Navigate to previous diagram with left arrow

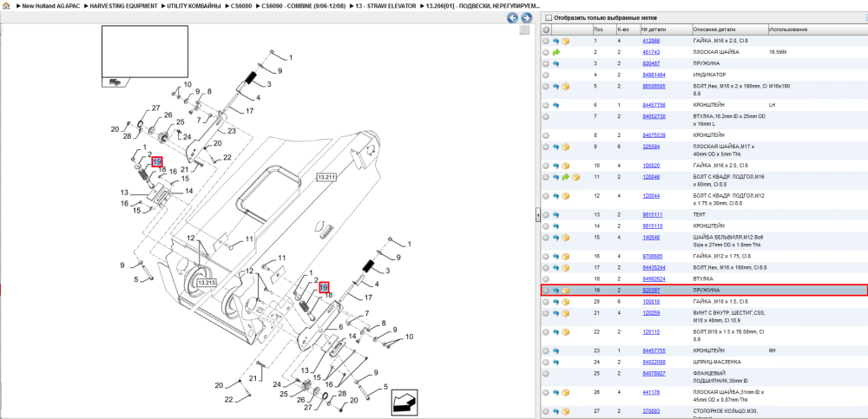pyautogui.click(x=513, y=18)
